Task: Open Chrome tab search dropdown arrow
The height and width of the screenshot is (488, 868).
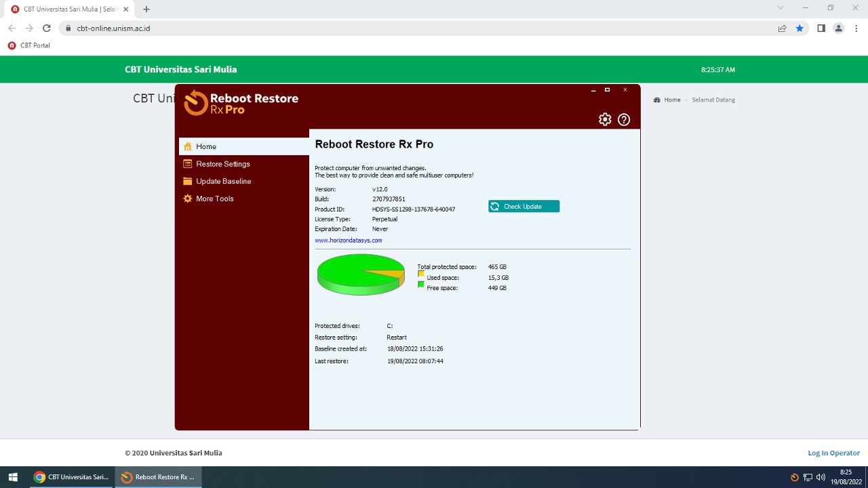Action: [x=781, y=8]
